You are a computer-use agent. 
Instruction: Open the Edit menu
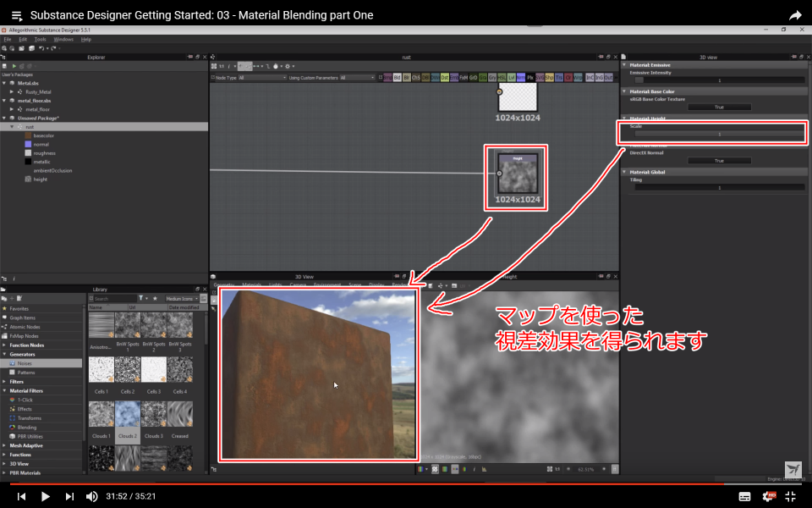tap(23, 40)
